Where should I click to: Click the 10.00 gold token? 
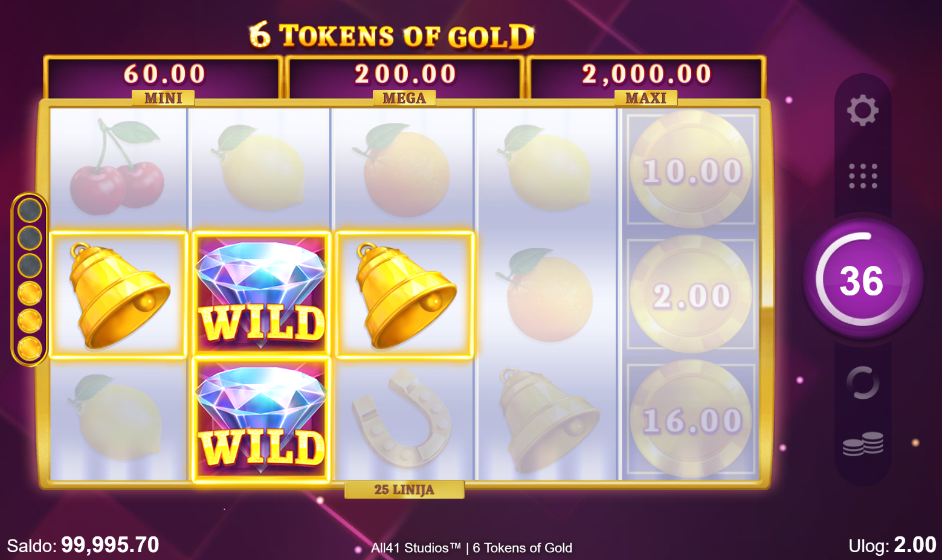click(x=691, y=170)
